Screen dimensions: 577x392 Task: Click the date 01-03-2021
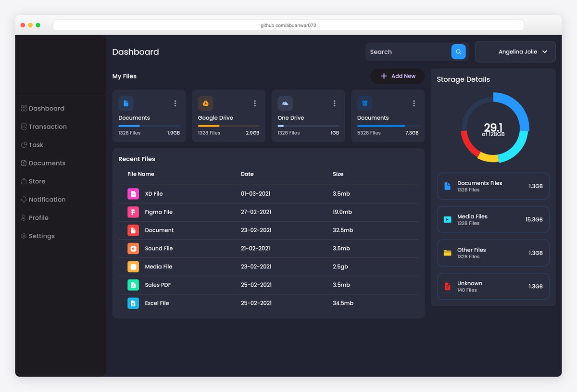pyautogui.click(x=255, y=194)
